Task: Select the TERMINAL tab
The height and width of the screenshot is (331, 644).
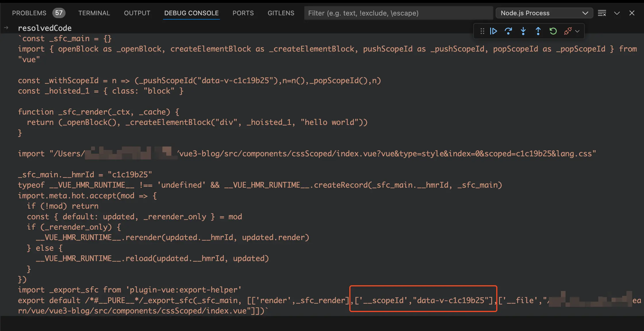Action: pyautogui.click(x=94, y=13)
